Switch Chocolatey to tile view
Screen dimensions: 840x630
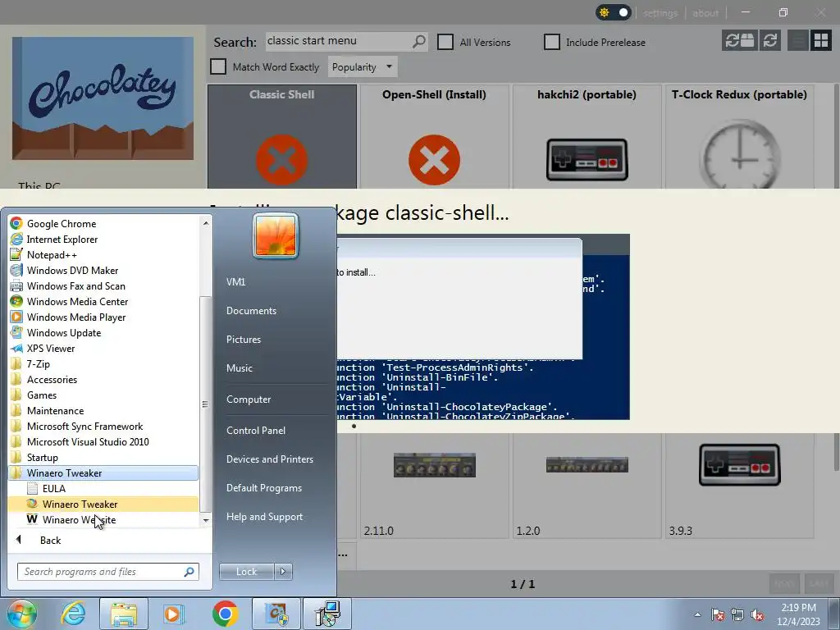coord(820,41)
